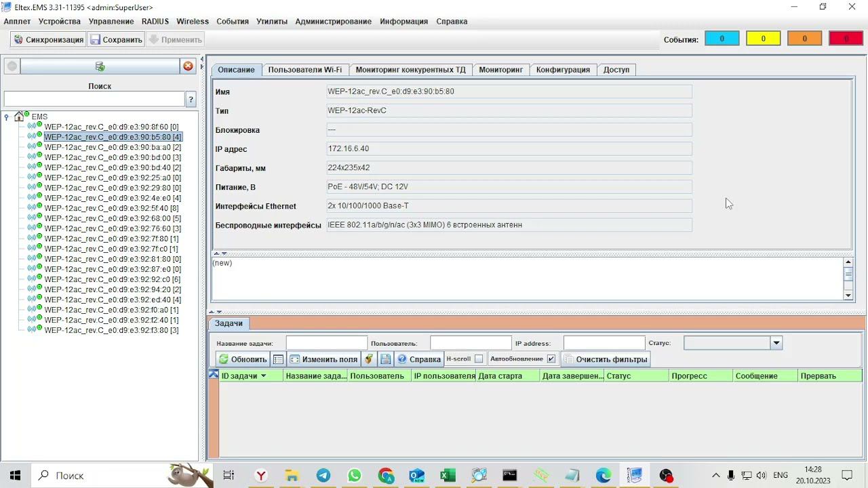Image resolution: width=868 pixels, height=488 pixels.
Task: Click the broom clean icon in the tasks toolbar
Action: coord(369,359)
